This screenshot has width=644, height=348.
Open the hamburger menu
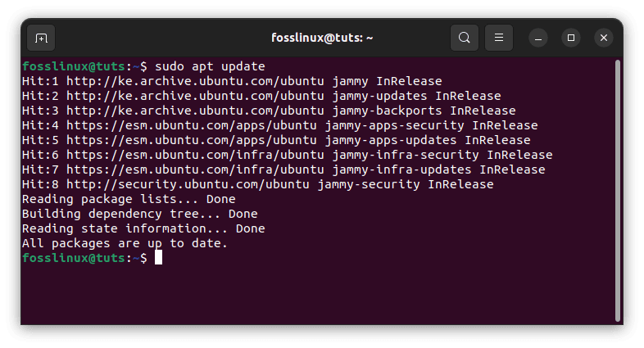(x=498, y=38)
